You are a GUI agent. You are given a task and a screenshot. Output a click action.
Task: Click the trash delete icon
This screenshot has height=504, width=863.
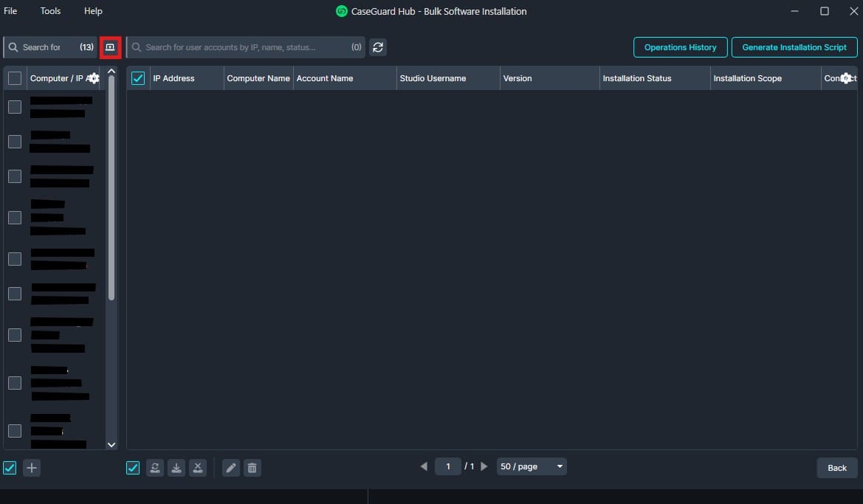point(252,468)
